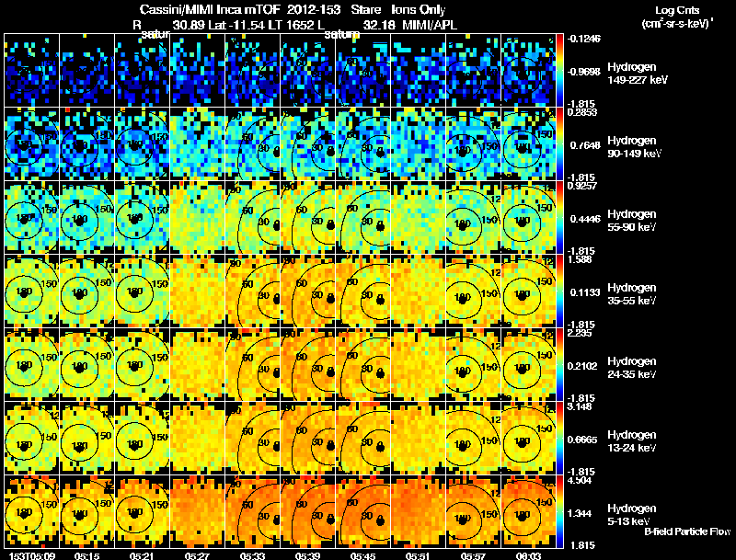Screen dimensions: 736x560
Task: Click the 'Log Cnts' colorbar heading
Action: pos(677,10)
